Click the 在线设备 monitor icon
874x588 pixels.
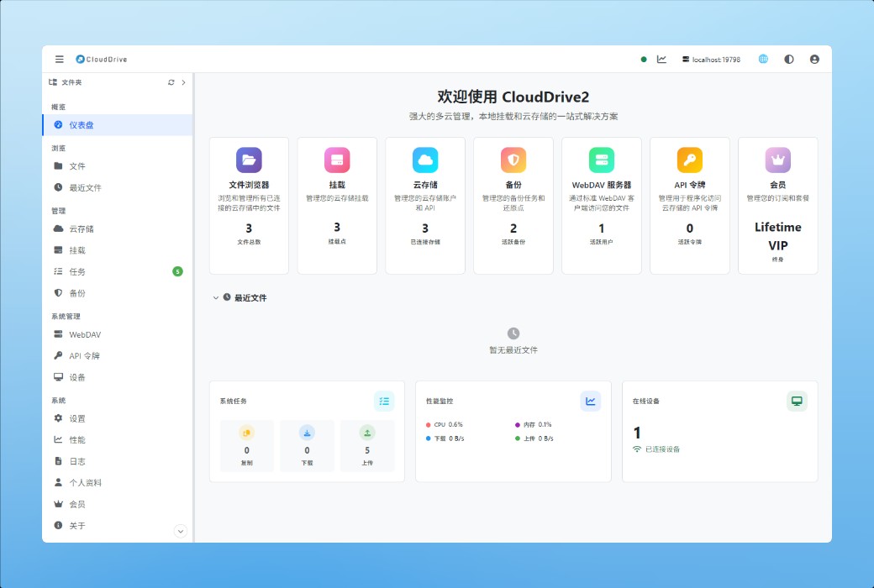pos(797,402)
